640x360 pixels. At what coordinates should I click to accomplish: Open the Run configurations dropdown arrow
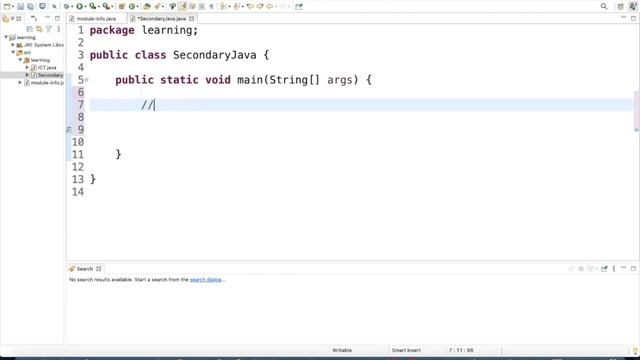[x=85, y=7]
